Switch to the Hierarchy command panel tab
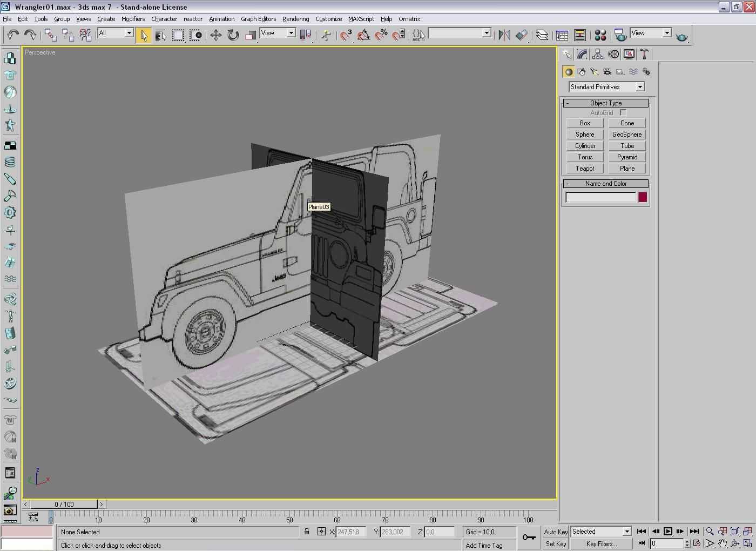Image resolution: width=756 pixels, height=551 pixels. pos(598,54)
